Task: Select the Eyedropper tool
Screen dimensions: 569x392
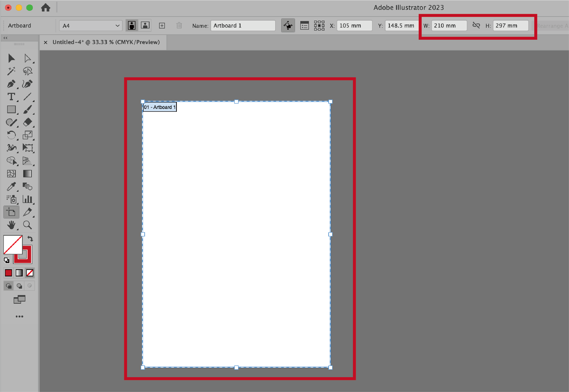Action: [x=11, y=186]
